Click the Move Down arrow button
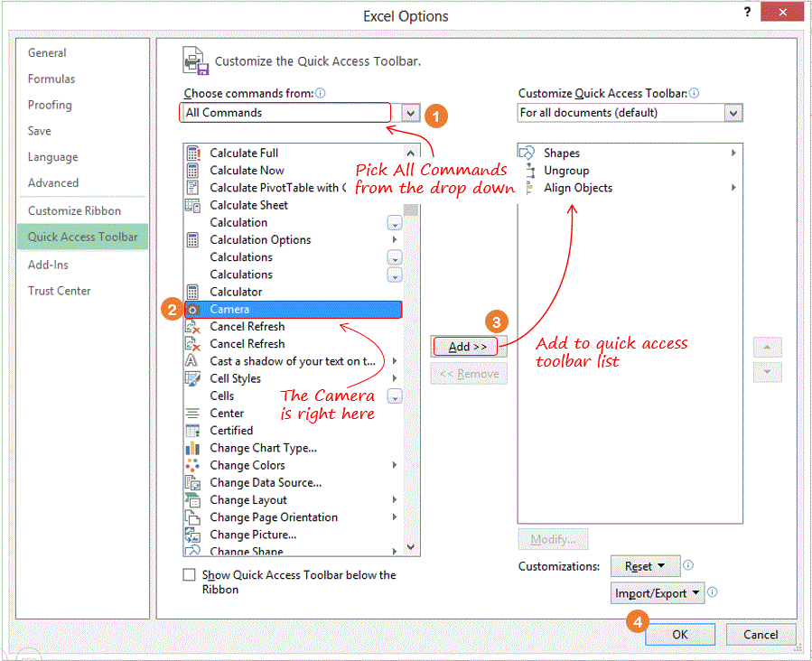Viewport: 812px width, 661px height. [x=767, y=372]
